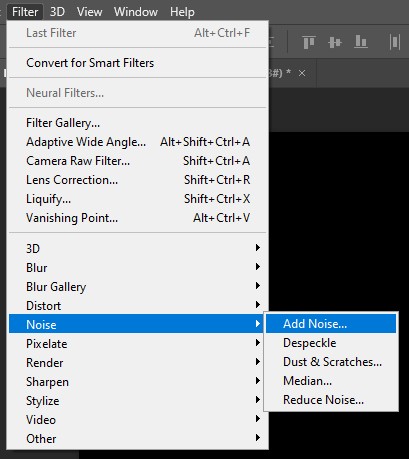Open Camera Raw Filter

(137, 161)
